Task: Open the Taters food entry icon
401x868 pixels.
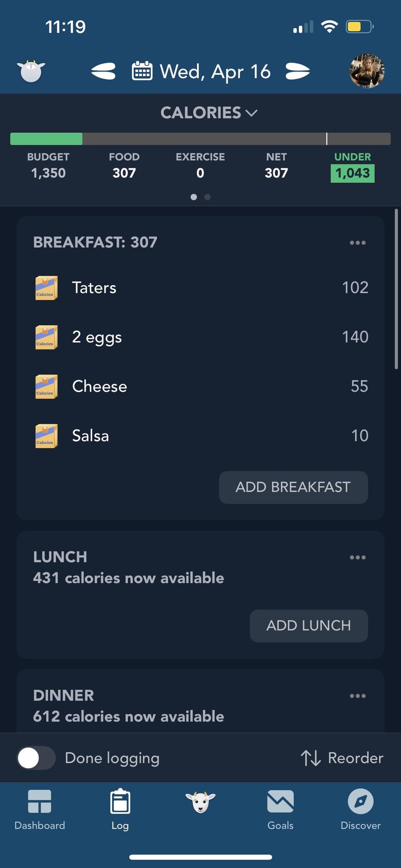Action: (x=46, y=288)
